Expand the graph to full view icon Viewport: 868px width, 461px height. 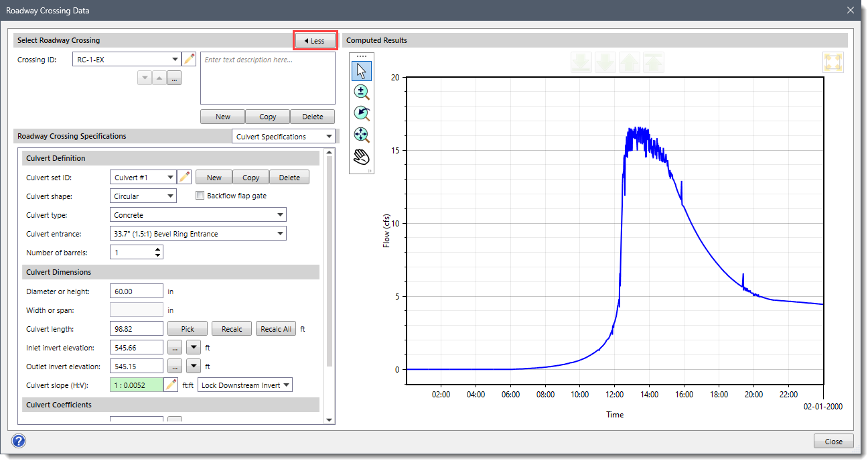833,62
